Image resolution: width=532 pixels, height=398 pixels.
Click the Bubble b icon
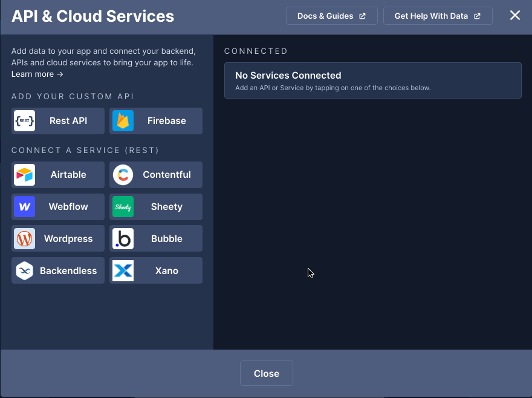(x=123, y=239)
